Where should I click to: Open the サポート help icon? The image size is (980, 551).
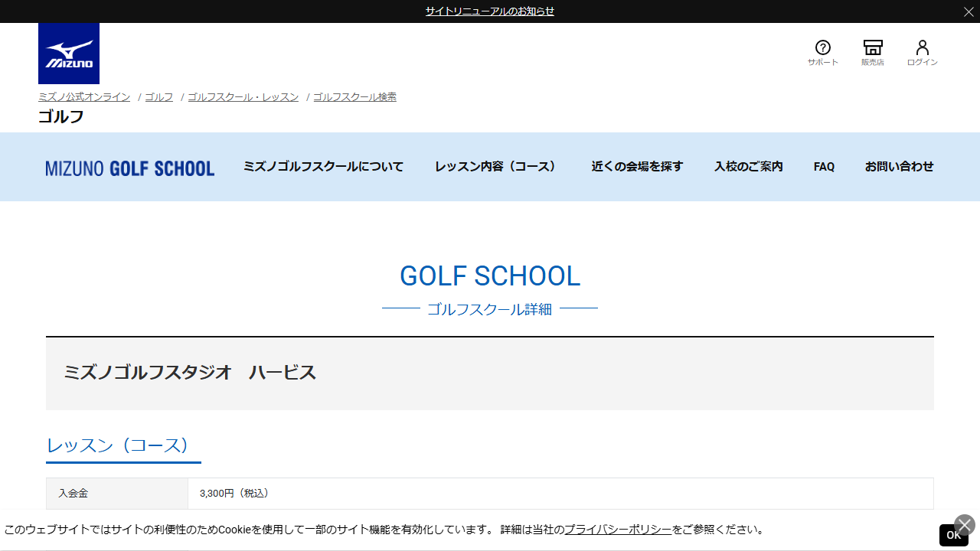click(823, 53)
